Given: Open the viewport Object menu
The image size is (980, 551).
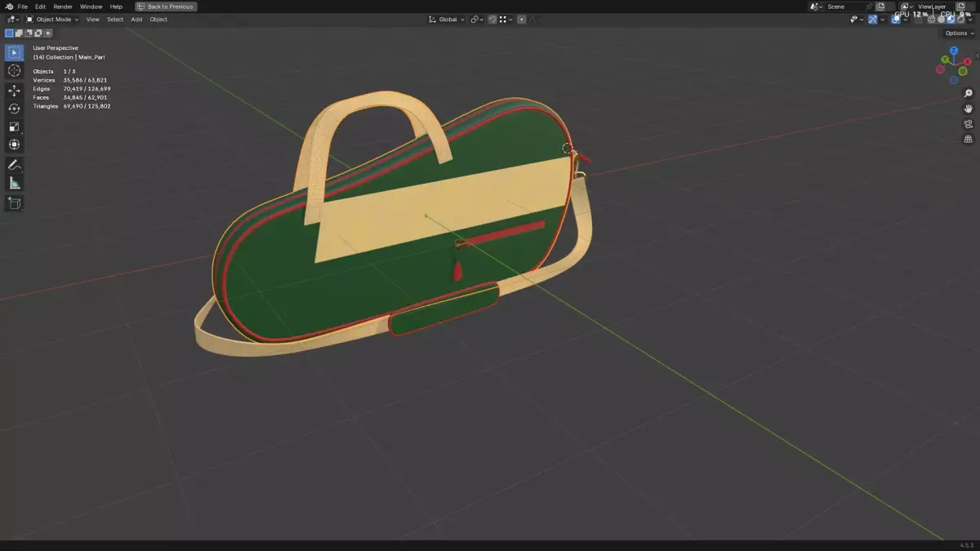Looking at the screenshot, I should coord(158,20).
